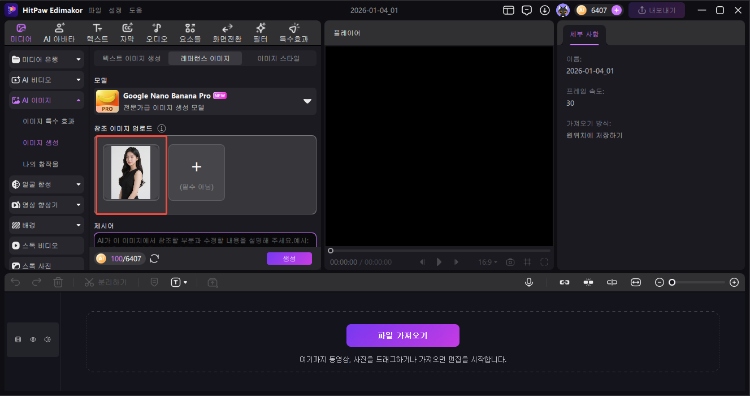Viewport: 750px width, 396px height.
Task: Click the timeline snapping magnet icon
Action: click(x=588, y=283)
